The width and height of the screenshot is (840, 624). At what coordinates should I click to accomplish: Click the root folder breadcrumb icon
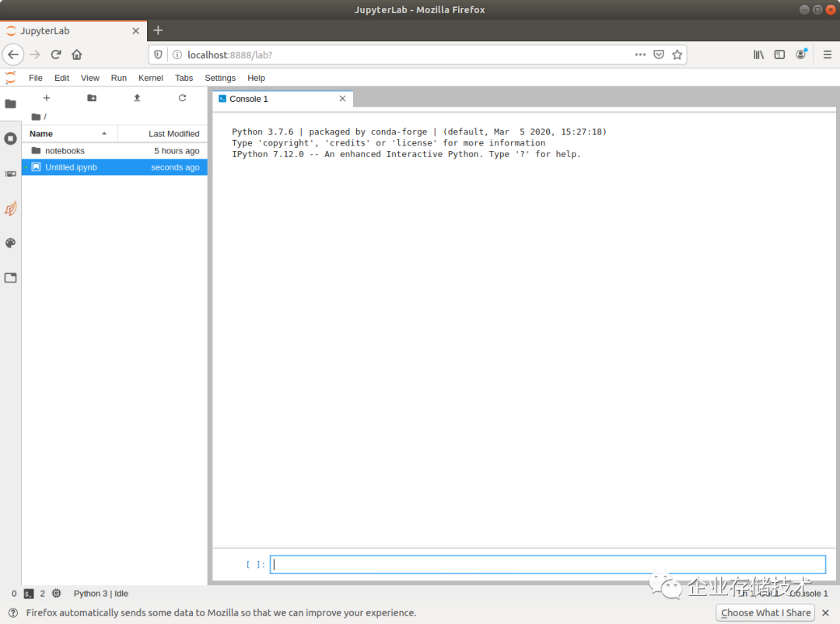tap(36, 117)
